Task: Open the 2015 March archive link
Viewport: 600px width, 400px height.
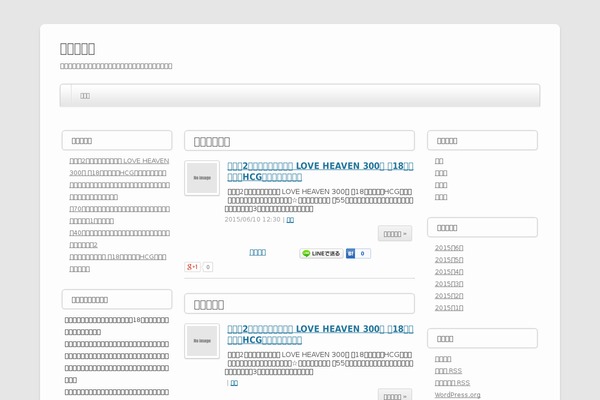Action: 449,284
